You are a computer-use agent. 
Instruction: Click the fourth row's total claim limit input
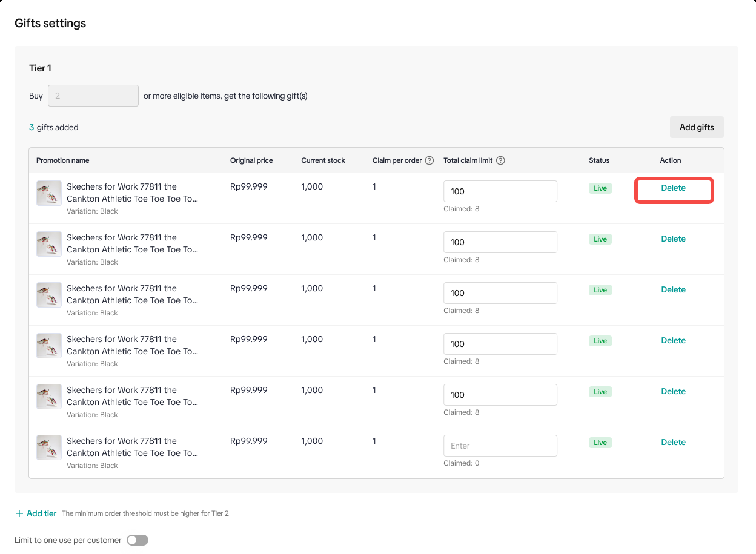(x=500, y=344)
